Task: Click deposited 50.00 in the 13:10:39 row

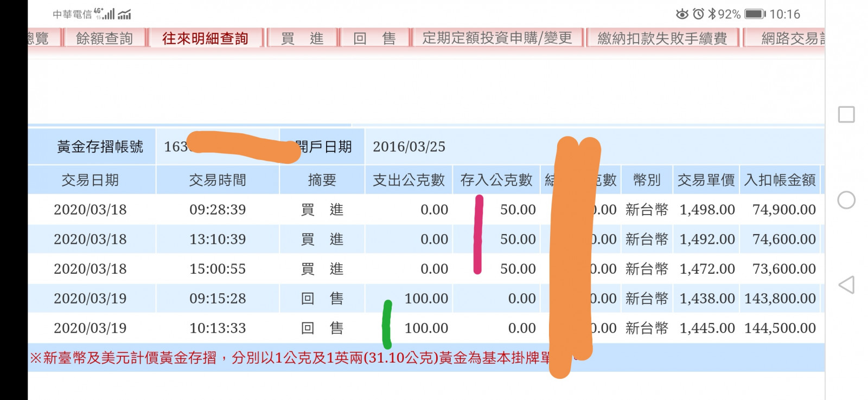Action: coord(518,239)
